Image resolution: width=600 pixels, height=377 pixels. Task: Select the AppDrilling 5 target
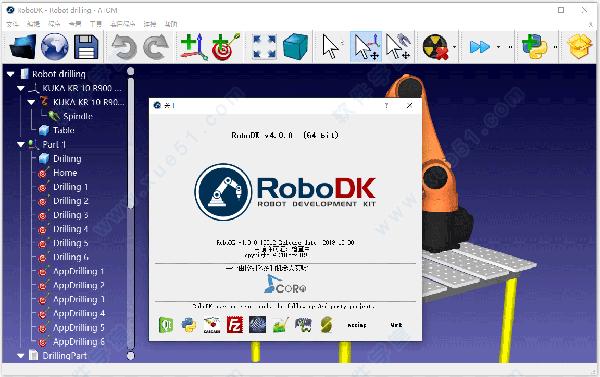point(78,328)
